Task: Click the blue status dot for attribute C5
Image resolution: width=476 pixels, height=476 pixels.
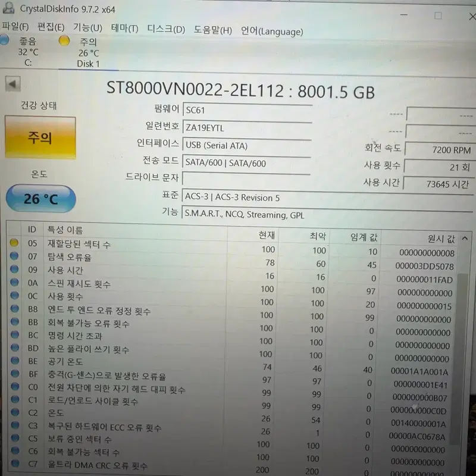Action: pos(15,438)
